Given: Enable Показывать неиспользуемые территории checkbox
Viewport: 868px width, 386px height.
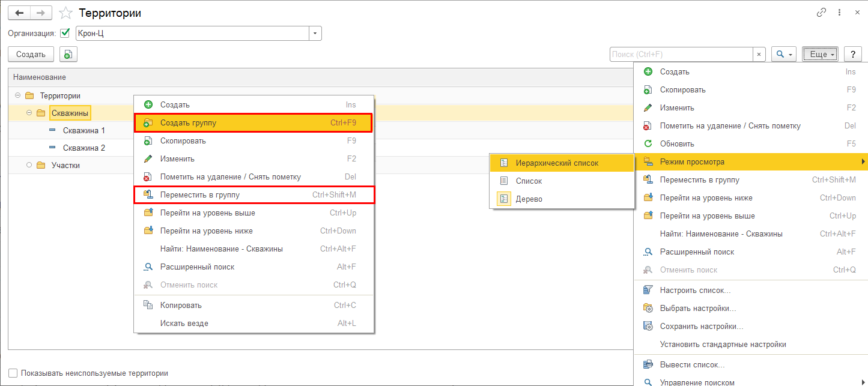Looking at the screenshot, I should click(13, 373).
